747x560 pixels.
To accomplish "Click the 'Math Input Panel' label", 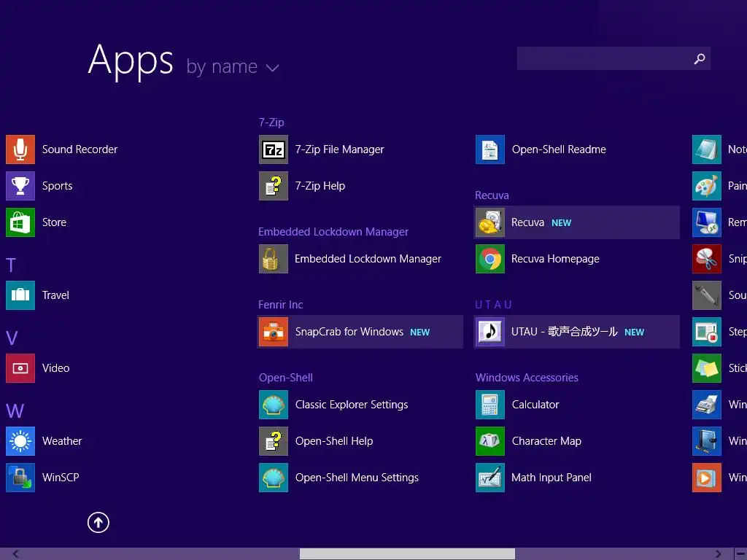I will pyautogui.click(x=551, y=478).
